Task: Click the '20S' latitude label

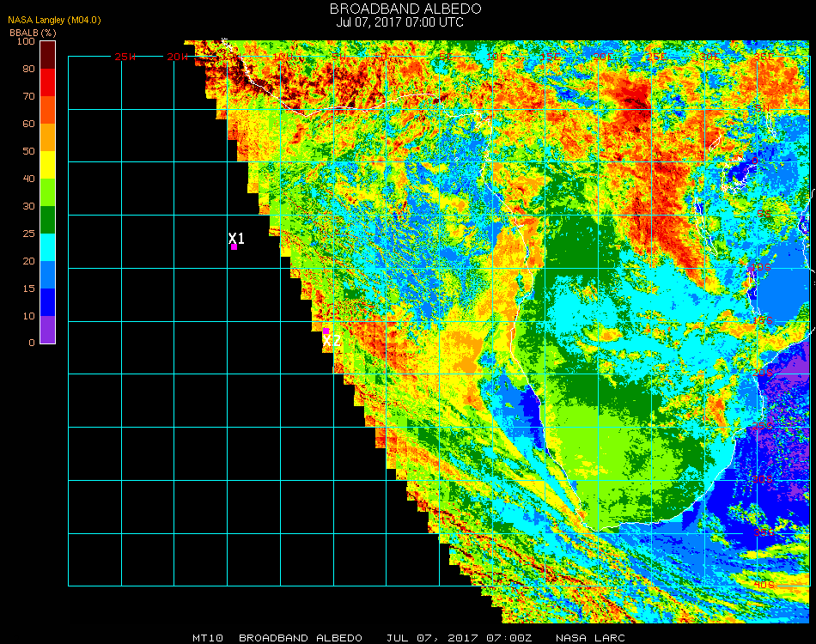Action: pos(763,374)
